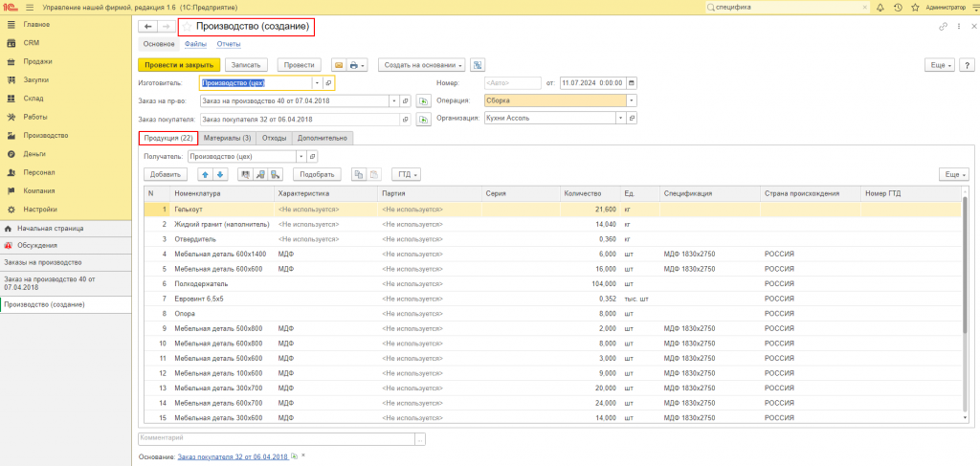Open the calendar picker next to date
Image resolution: width=980 pixels, height=466 pixels.
(x=632, y=83)
